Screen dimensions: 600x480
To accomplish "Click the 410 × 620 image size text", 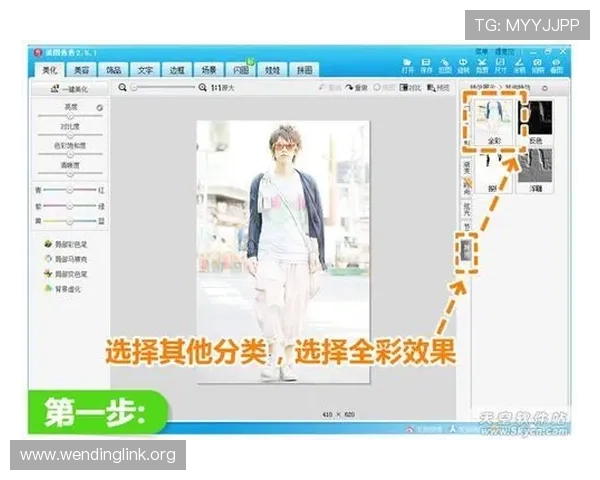I will pos(338,414).
